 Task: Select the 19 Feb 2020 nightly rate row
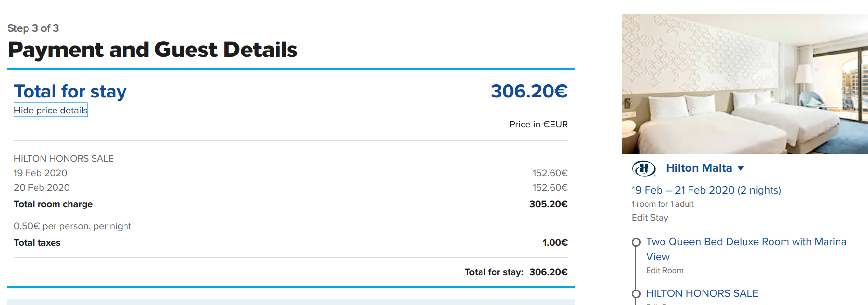[41, 173]
